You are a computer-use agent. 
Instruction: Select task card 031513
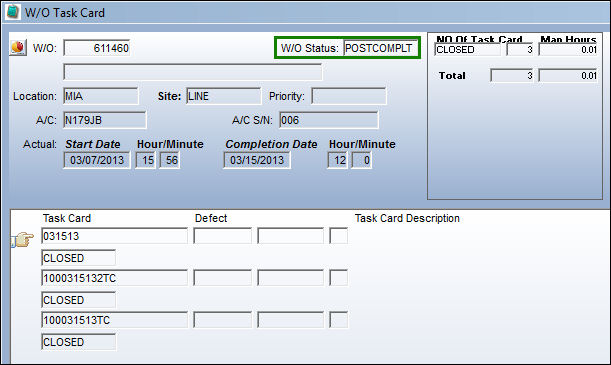(114, 236)
